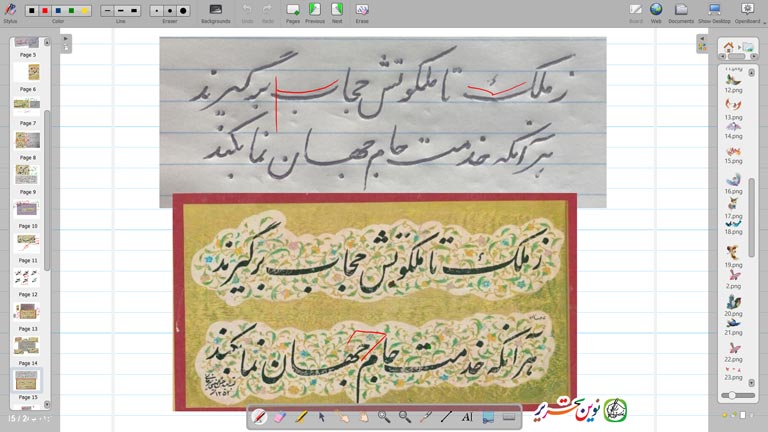Activate the arrow selection tool
768x432 pixels.
point(322,416)
